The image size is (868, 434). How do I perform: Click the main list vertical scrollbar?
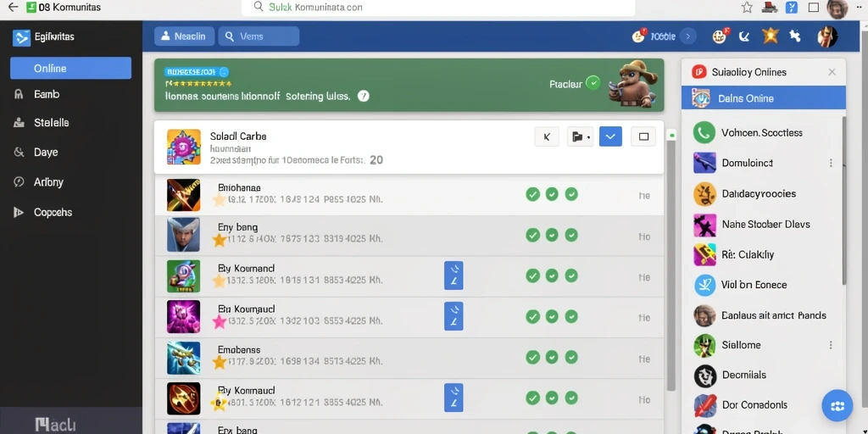click(x=671, y=265)
